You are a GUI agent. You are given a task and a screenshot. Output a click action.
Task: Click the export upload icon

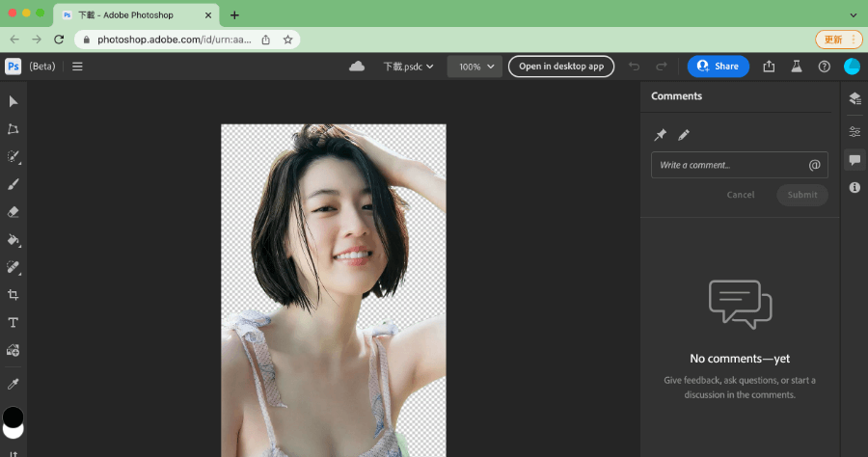click(x=769, y=67)
